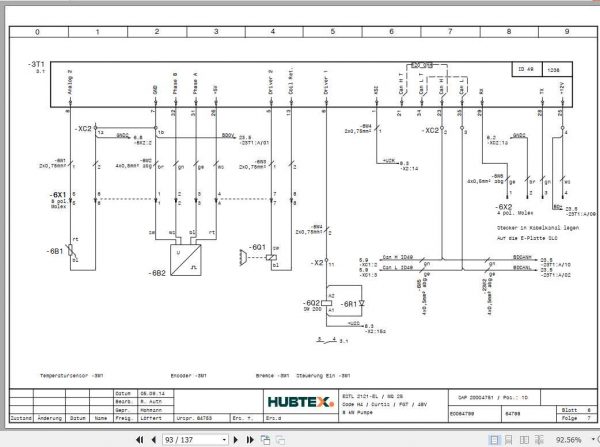Select continuous facing page view mode
600x447 pixels.
(539, 440)
